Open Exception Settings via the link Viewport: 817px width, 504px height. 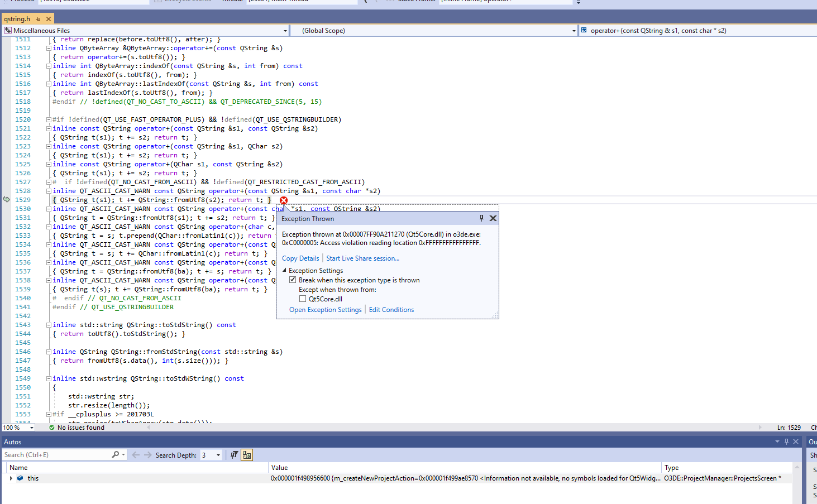tap(325, 309)
